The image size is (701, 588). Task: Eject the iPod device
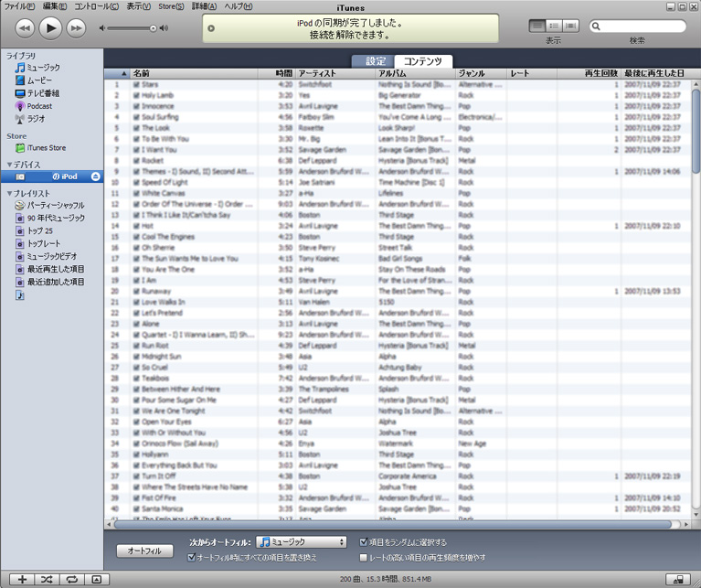(95, 176)
